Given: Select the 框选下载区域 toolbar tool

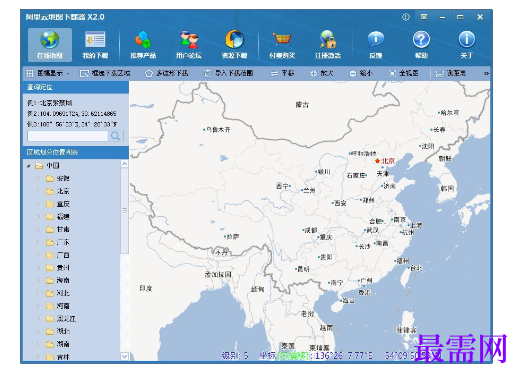Looking at the screenshot, I should pyautogui.click(x=105, y=73).
